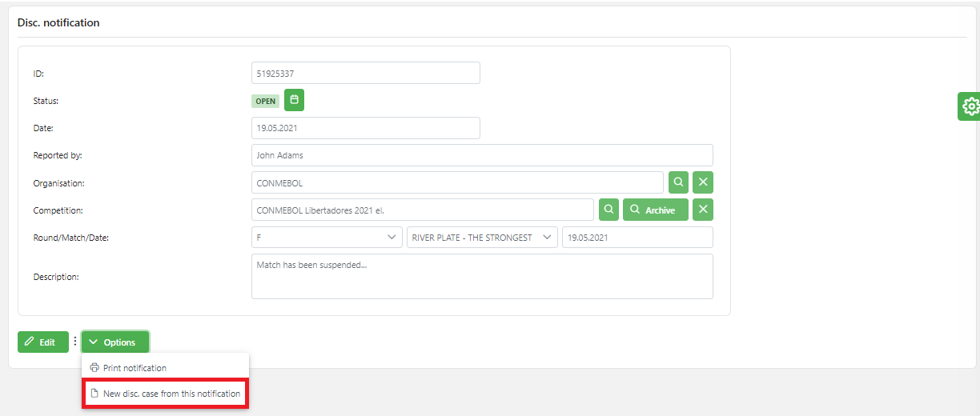Viewport: 980px width, 416px height.
Task: Click the calendar icon next to OPEN status
Action: coord(294,100)
